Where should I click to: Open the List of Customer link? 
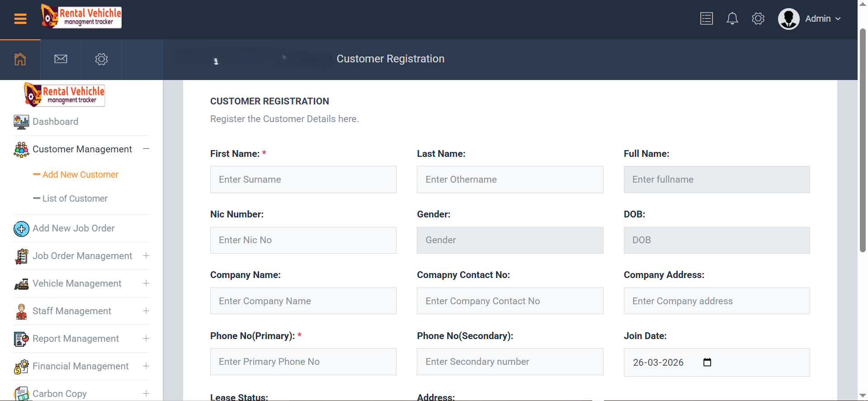coord(75,198)
